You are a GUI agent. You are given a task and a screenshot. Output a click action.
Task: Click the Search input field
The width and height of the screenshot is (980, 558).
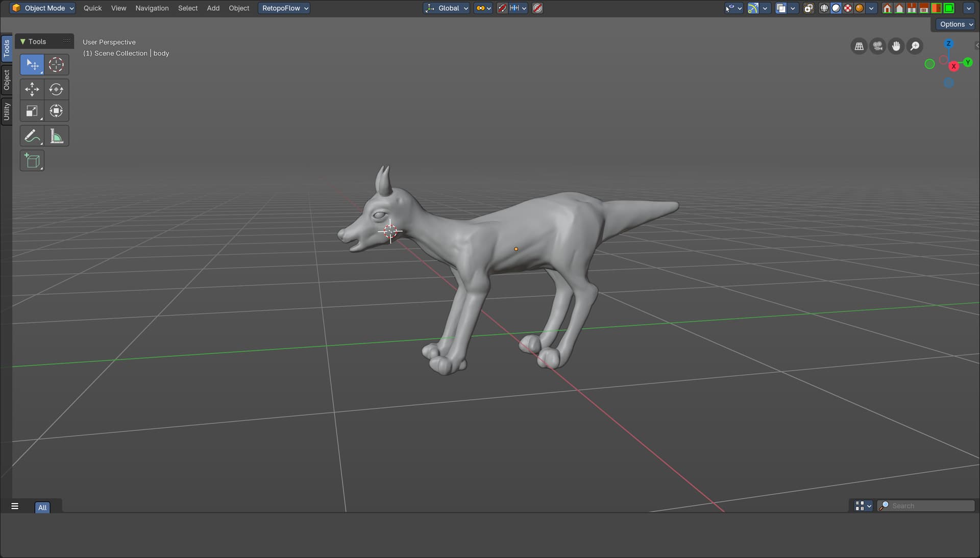tap(926, 505)
